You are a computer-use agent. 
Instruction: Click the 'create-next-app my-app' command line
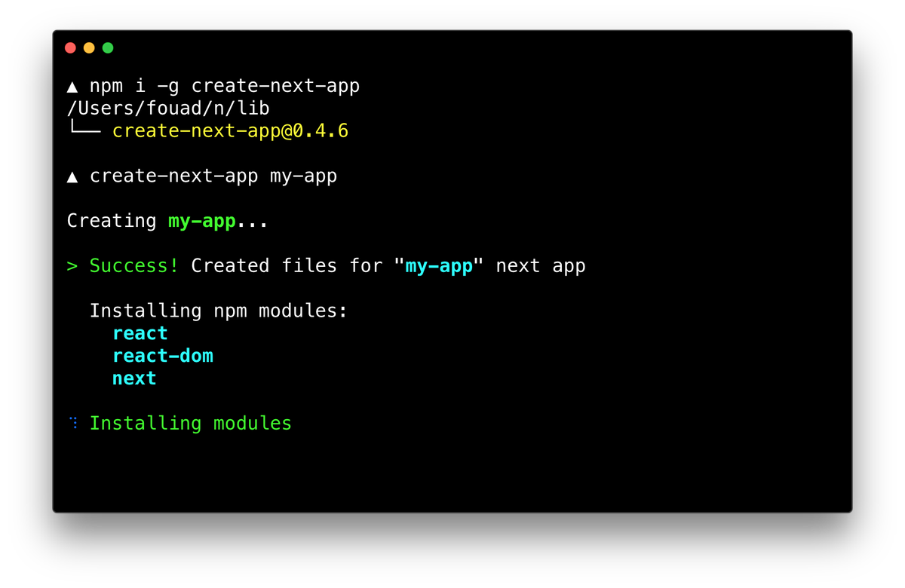tap(213, 176)
